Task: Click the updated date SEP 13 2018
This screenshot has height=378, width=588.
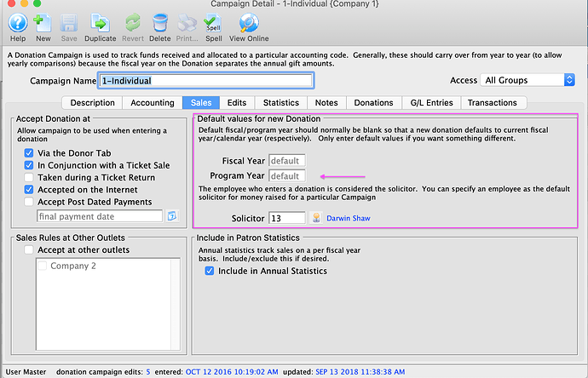Action: (x=360, y=372)
